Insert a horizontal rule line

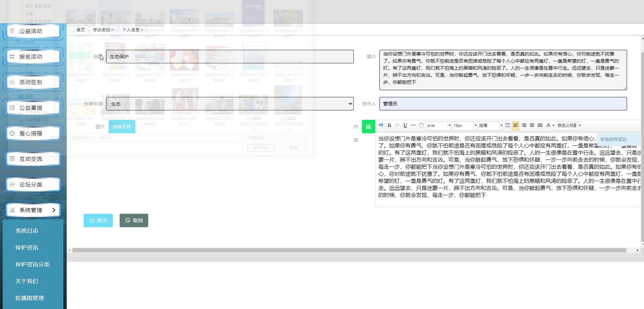[413, 125]
